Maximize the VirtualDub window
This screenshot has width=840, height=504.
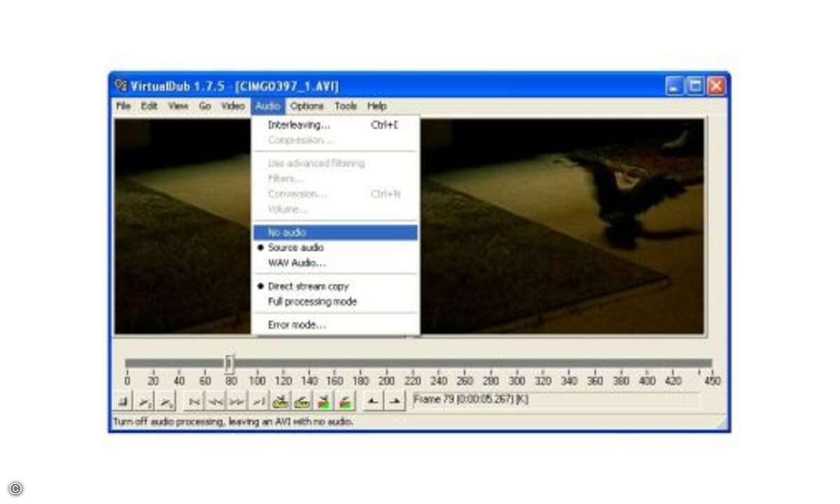(x=695, y=86)
